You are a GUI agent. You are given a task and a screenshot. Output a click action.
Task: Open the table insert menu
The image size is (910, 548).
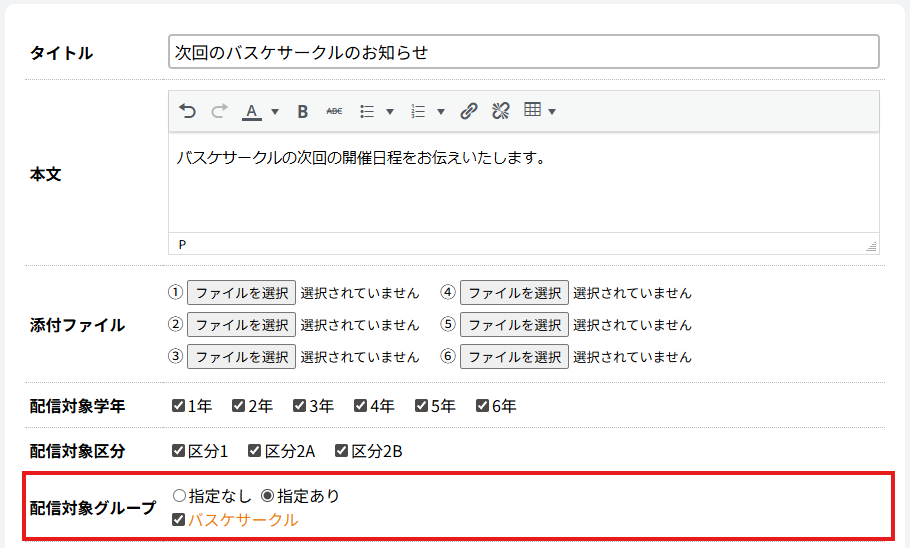coord(539,111)
